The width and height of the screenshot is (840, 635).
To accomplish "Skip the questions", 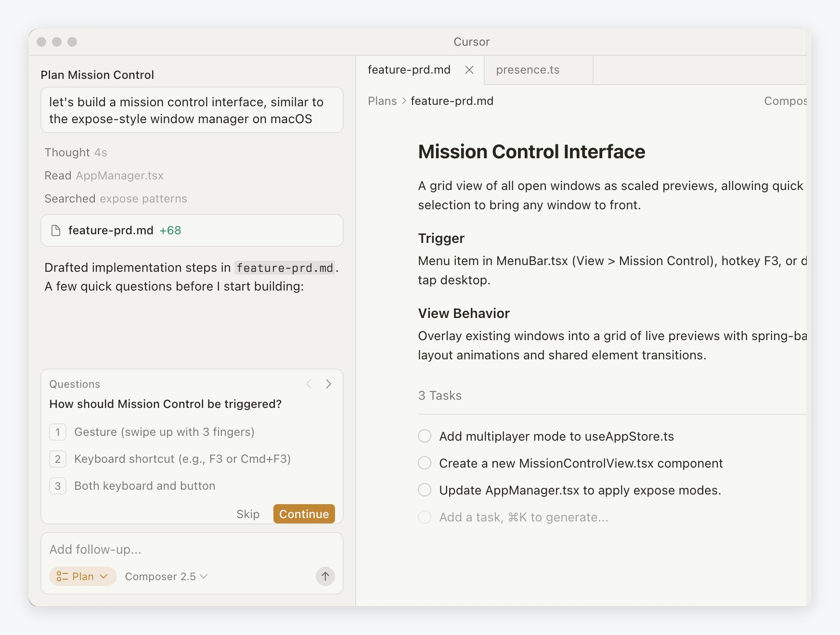I will pos(248,514).
